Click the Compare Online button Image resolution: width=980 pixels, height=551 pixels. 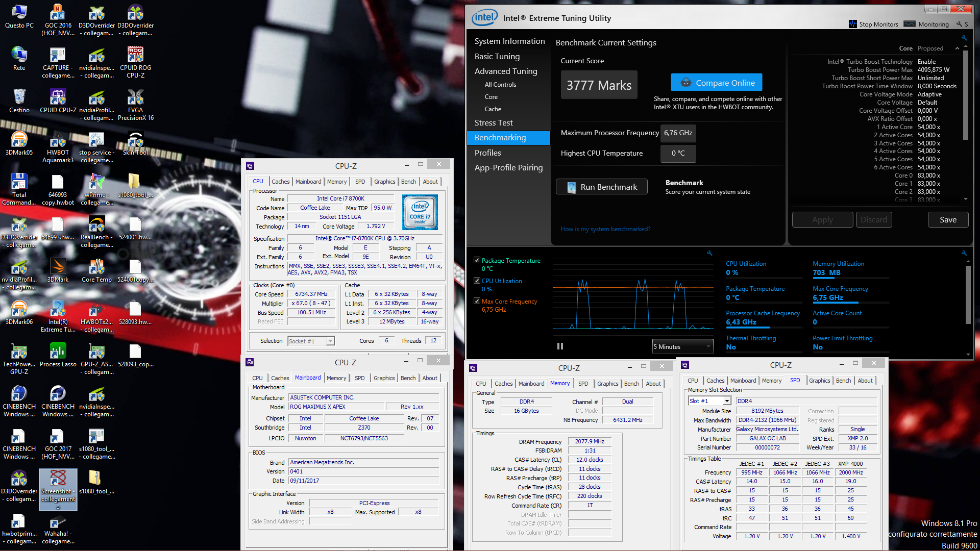[716, 83]
